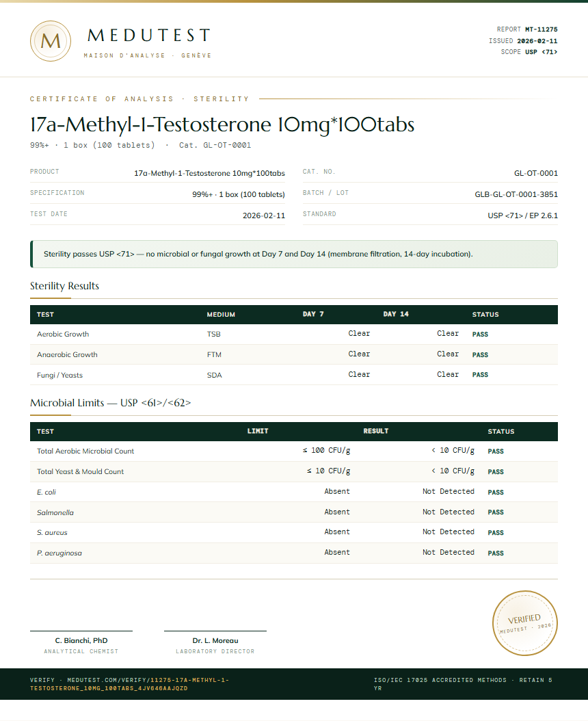
Task: Click the Salmonella row label
Action: pos(55,512)
